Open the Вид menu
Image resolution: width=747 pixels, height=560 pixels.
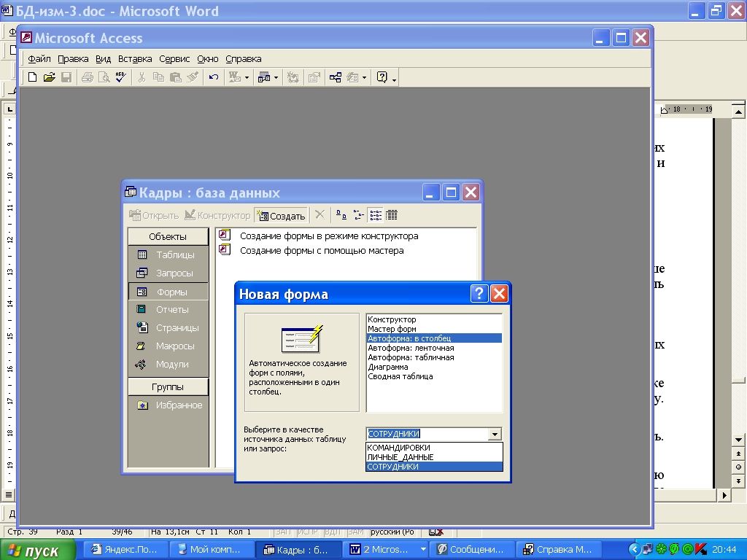click(x=103, y=58)
